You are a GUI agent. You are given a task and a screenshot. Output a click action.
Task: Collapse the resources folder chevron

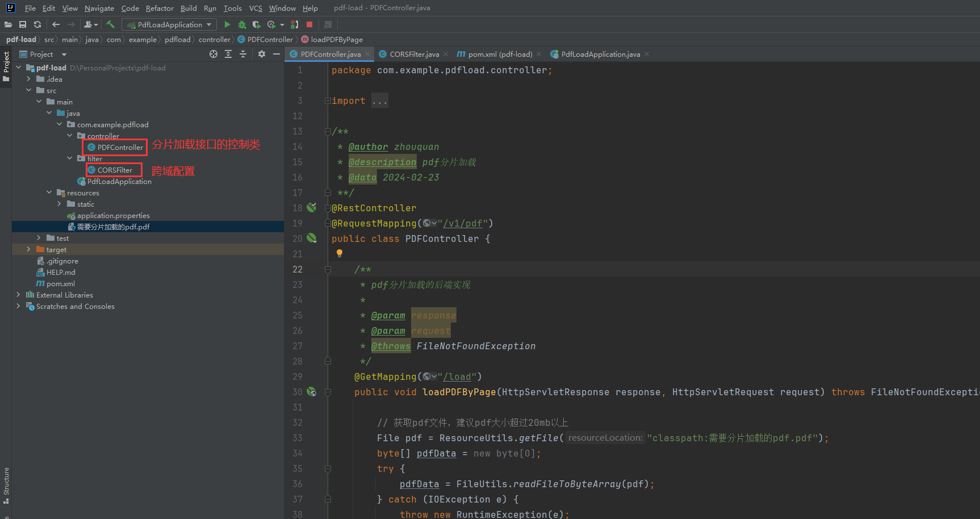[49, 192]
